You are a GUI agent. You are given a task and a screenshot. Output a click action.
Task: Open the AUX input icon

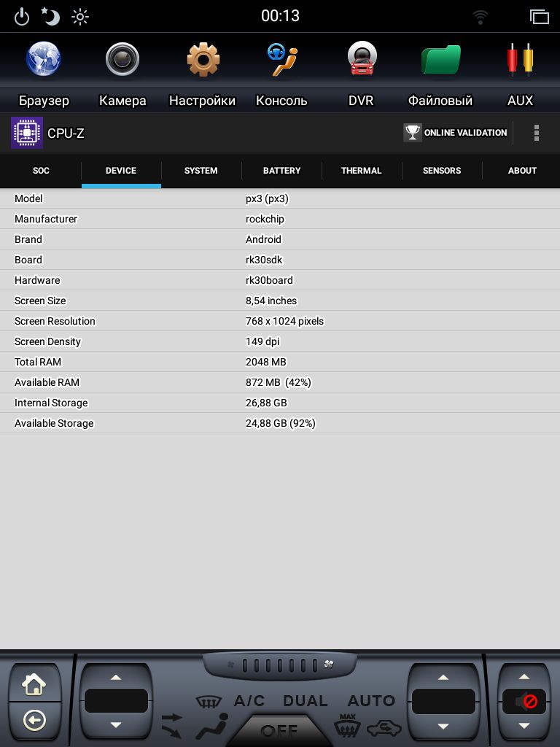[520, 60]
